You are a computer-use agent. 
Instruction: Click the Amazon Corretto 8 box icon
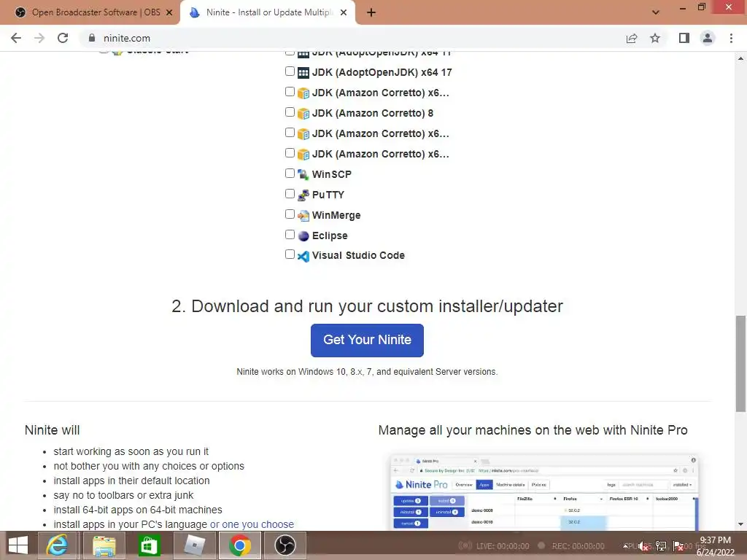[x=303, y=114]
